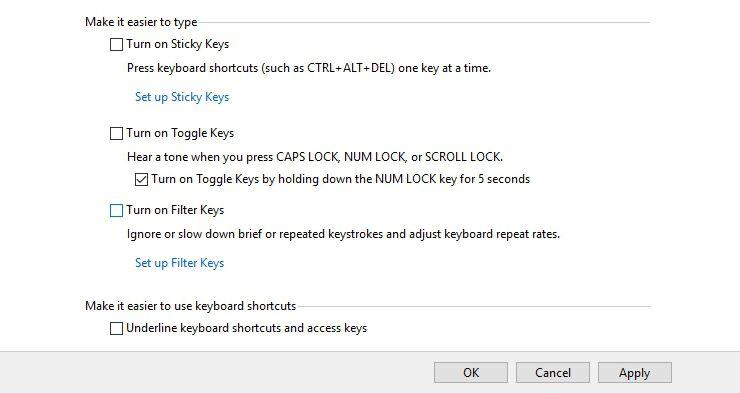Uncheck the NUM LOCK 5 seconds option
Viewport: 740px width, 393px height.
[141, 180]
